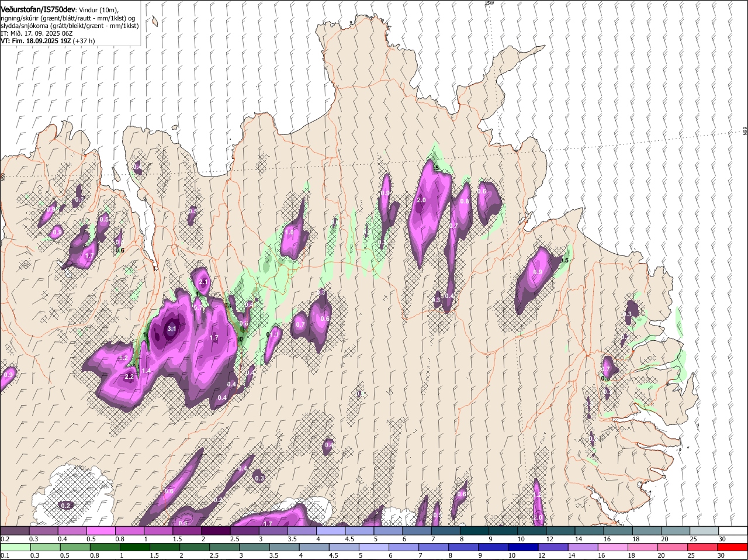The width and height of the screenshot is (748, 560).
Task: Select the 'IT: Mið. 17. 09. 2025 06Z' line
Action: [x=36, y=33]
